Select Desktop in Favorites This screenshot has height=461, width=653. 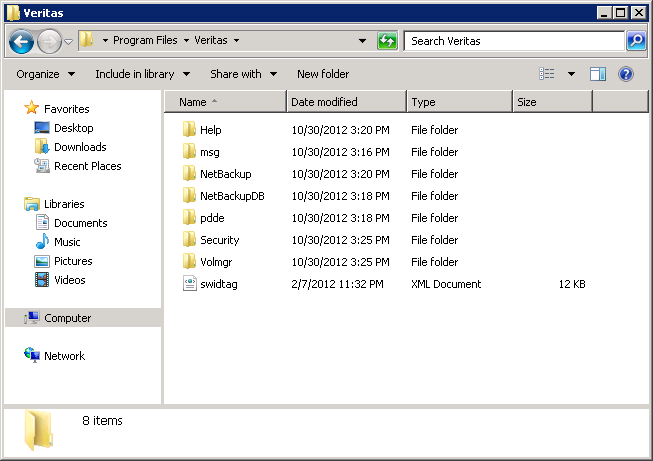tap(73, 128)
